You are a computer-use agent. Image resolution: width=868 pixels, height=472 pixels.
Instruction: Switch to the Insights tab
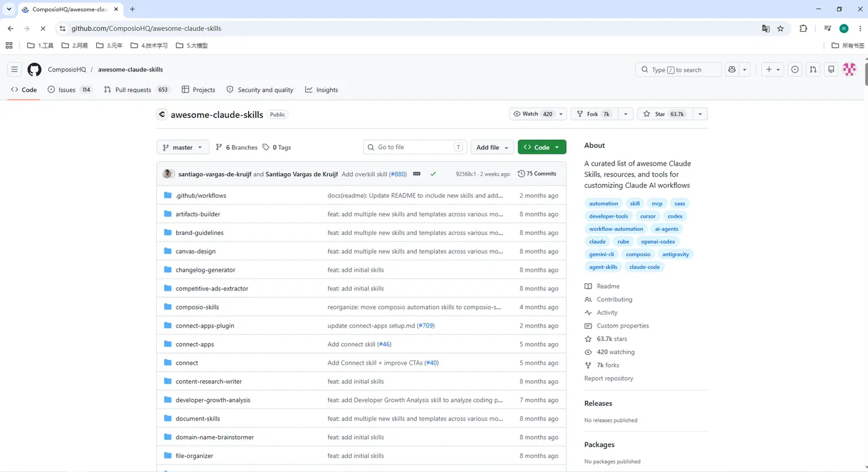[x=322, y=90]
